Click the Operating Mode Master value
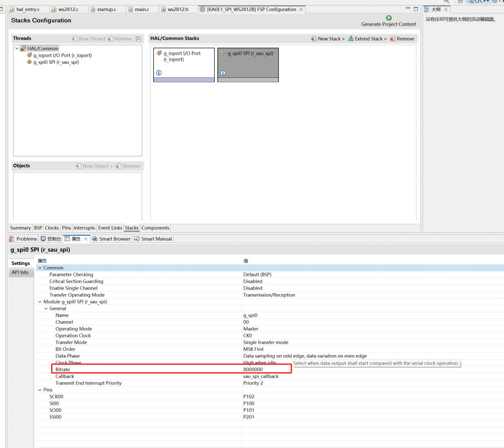The height and width of the screenshot is (448, 504). pos(250,329)
